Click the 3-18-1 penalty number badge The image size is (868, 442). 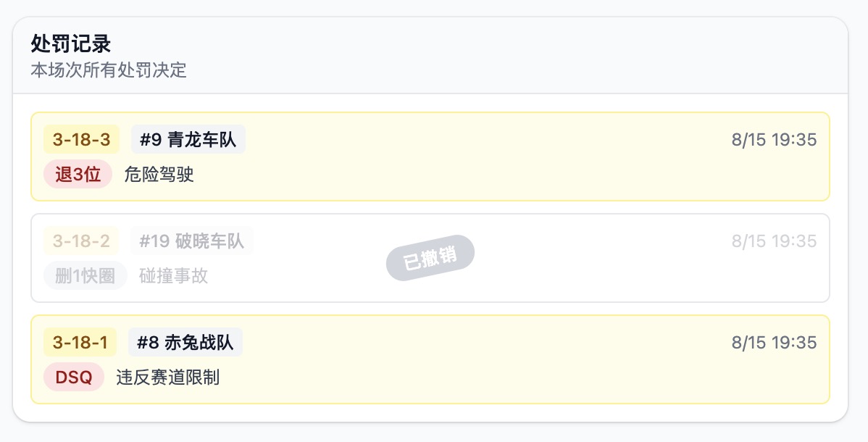[x=80, y=342]
